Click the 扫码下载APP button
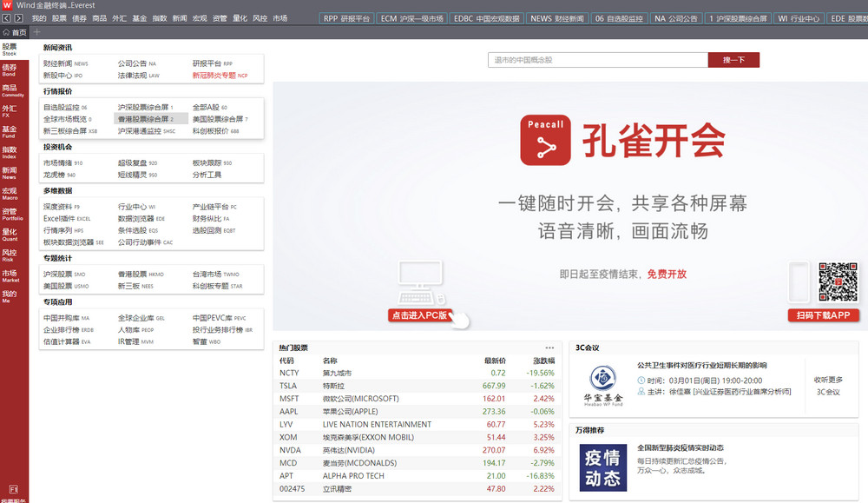 [x=823, y=315]
